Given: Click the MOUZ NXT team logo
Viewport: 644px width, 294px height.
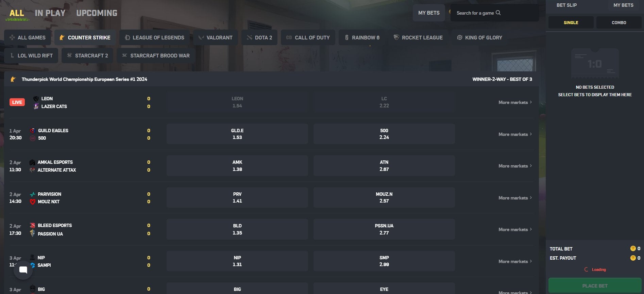Looking at the screenshot, I should pos(33,202).
